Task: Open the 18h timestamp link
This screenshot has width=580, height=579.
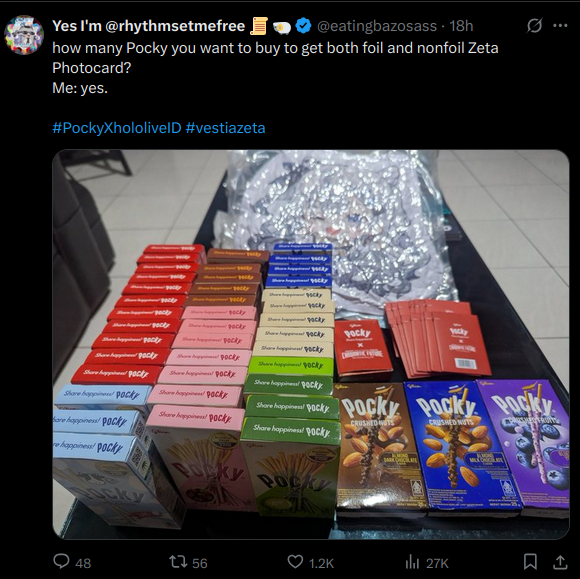Action: point(461,26)
